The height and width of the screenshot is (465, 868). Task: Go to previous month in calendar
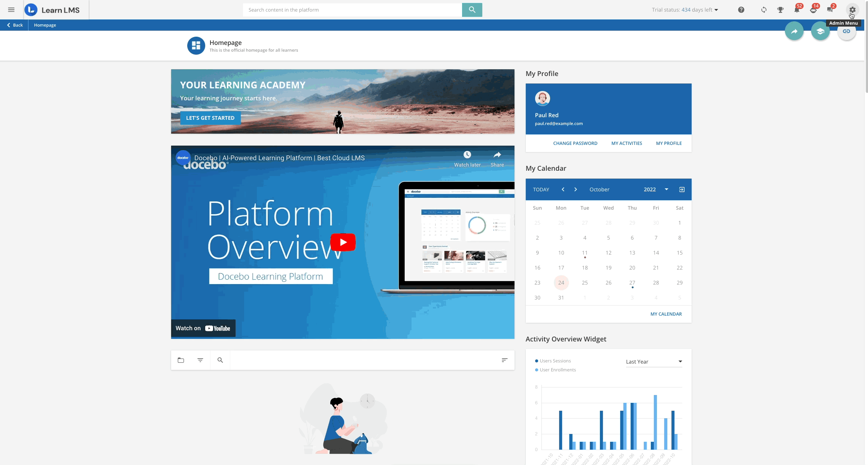pyautogui.click(x=563, y=189)
